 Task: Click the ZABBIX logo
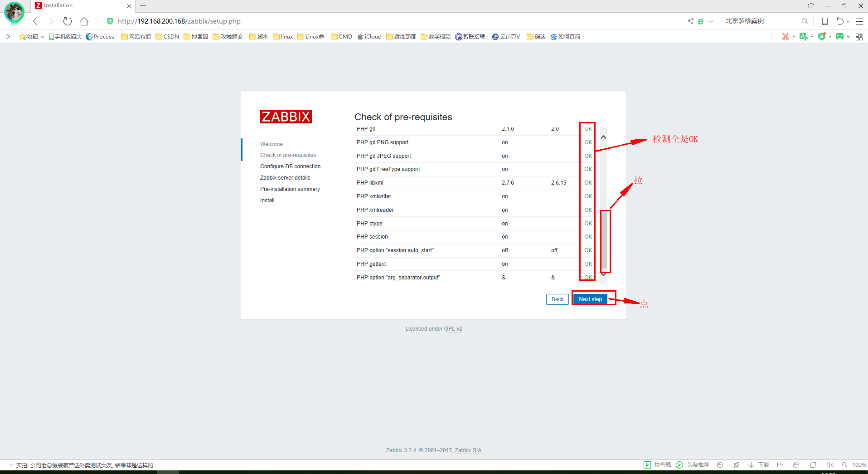[286, 117]
